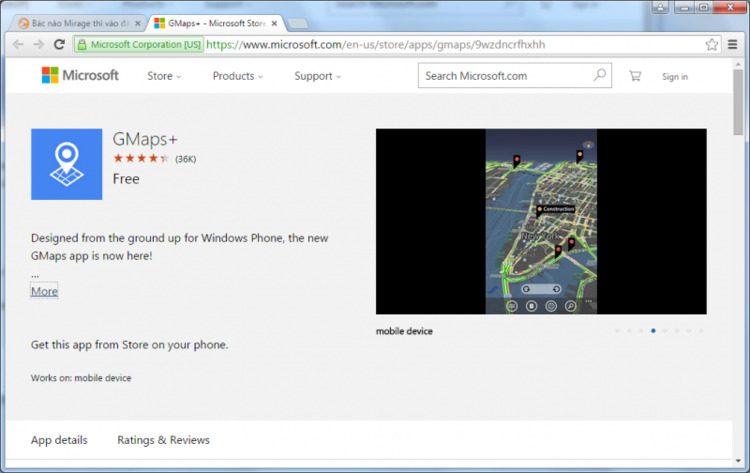Click the scrollbar up arrow
The image size is (750, 473).
[x=738, y=64]
